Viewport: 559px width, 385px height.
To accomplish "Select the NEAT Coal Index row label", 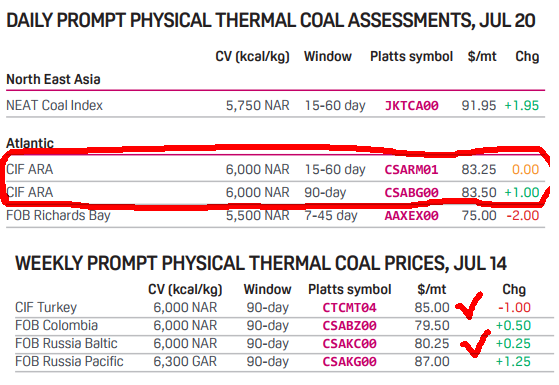I will click(x=55, y=106).
